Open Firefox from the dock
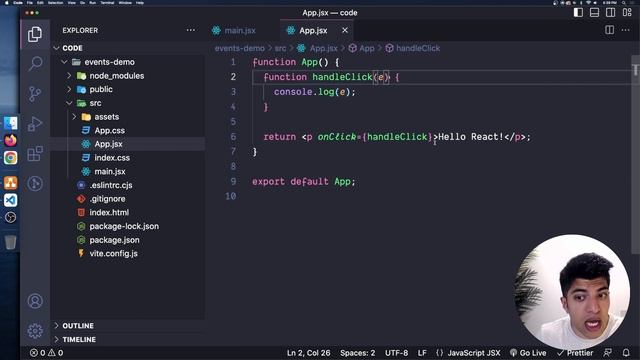Viewport: 640px width, 360px height. (x=11, y=140)
